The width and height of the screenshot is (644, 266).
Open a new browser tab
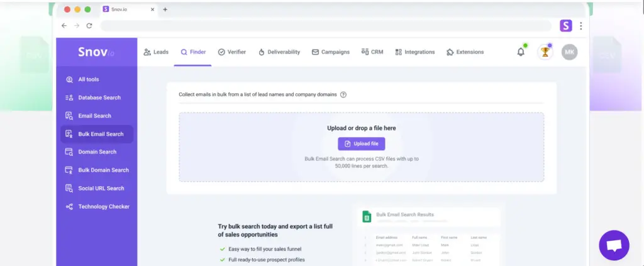(x=165, y=9)
